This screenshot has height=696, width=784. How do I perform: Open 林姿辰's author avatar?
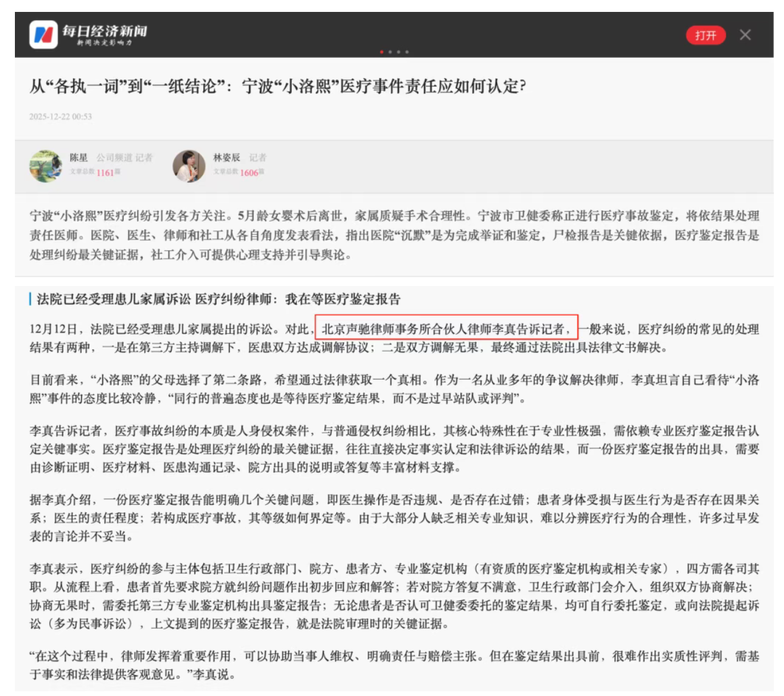pos(189,166)
